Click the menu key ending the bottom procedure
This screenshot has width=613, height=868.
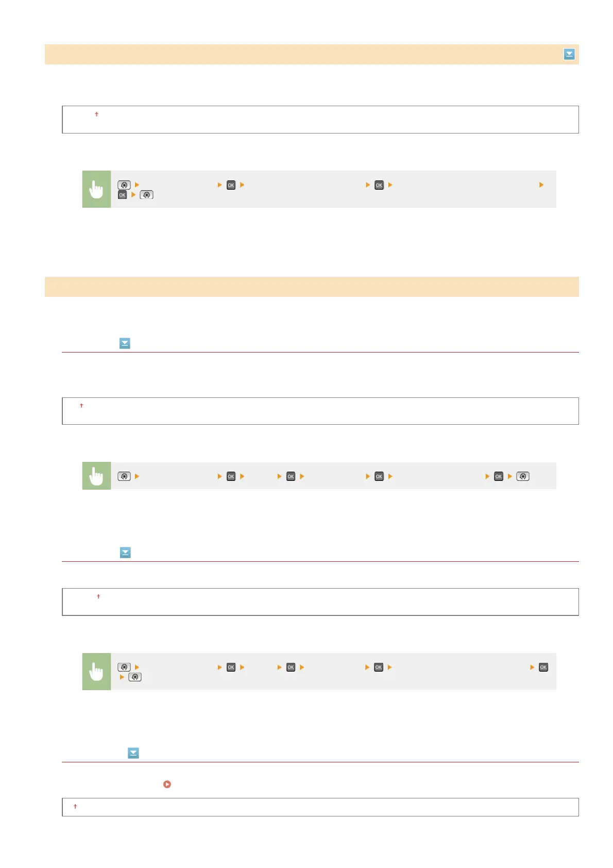[135, 677]
